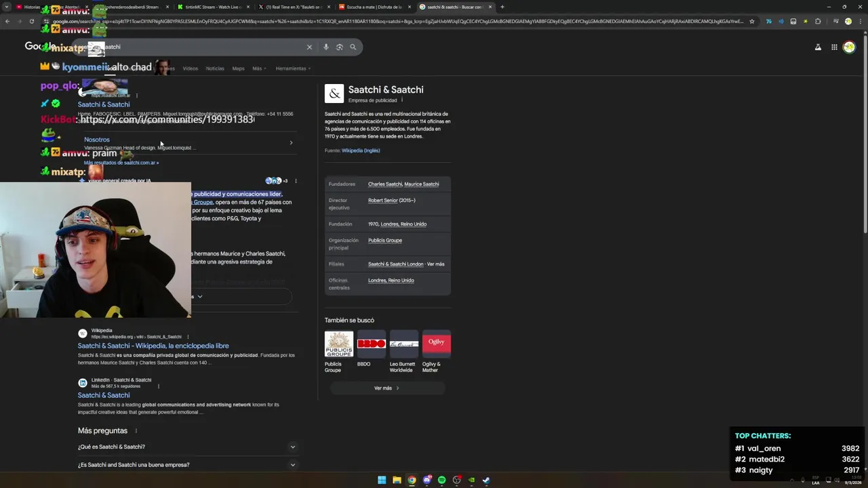Click the browser address bar URL
Screen dimensions: 868x488
[x=398, y=21]
